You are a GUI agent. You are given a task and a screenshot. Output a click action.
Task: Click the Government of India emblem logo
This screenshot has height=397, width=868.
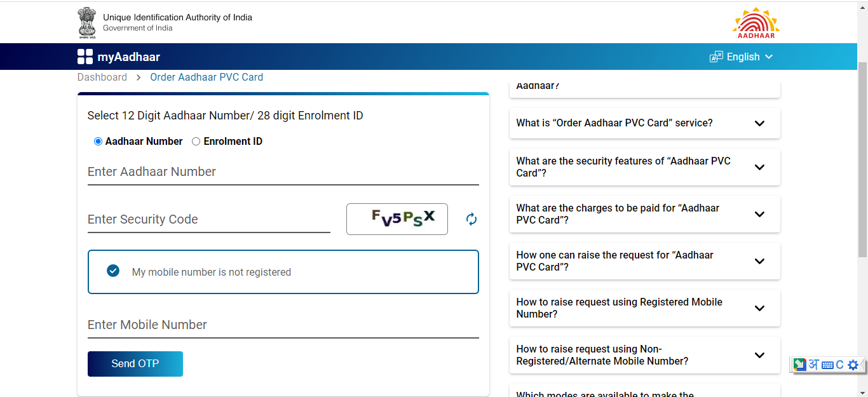[x=87, y=22]
